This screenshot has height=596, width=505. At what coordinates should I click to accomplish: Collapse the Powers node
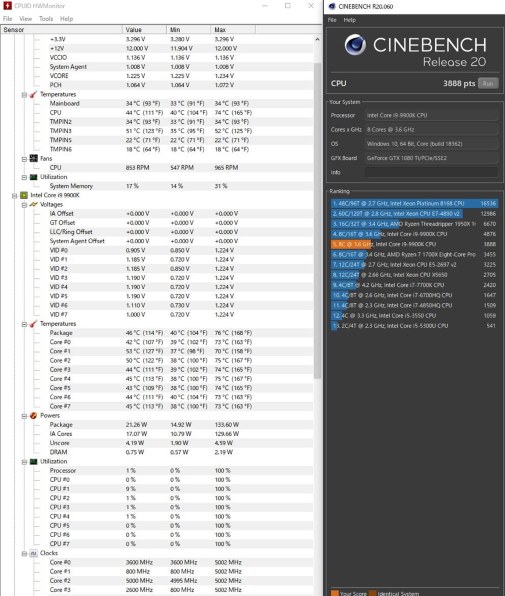pyautogui.click(x=24, y=416)
